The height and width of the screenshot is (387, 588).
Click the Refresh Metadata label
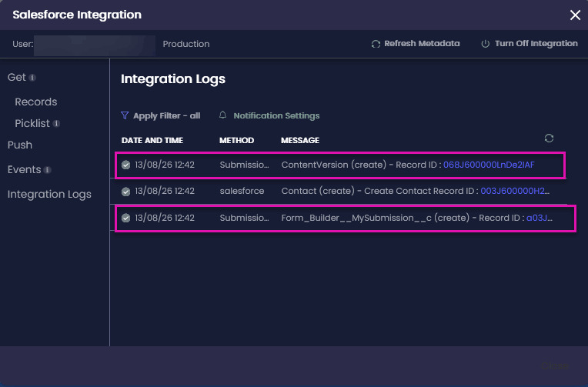[422, 44]
